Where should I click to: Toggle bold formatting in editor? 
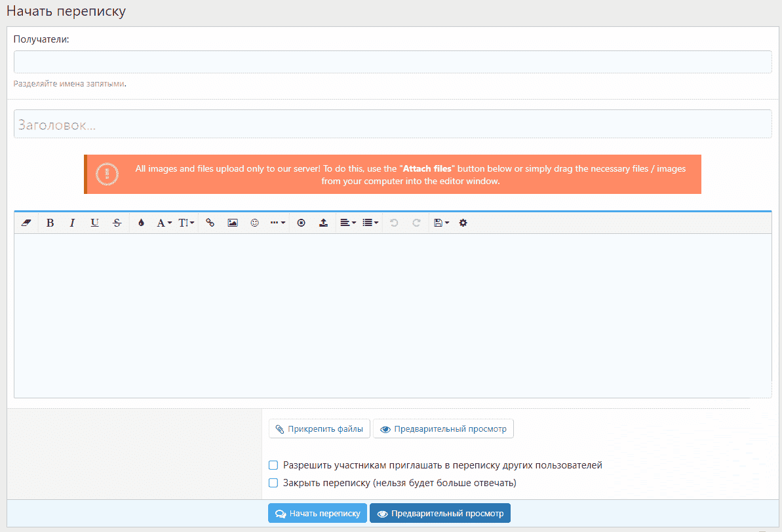[x=50, y=223]
